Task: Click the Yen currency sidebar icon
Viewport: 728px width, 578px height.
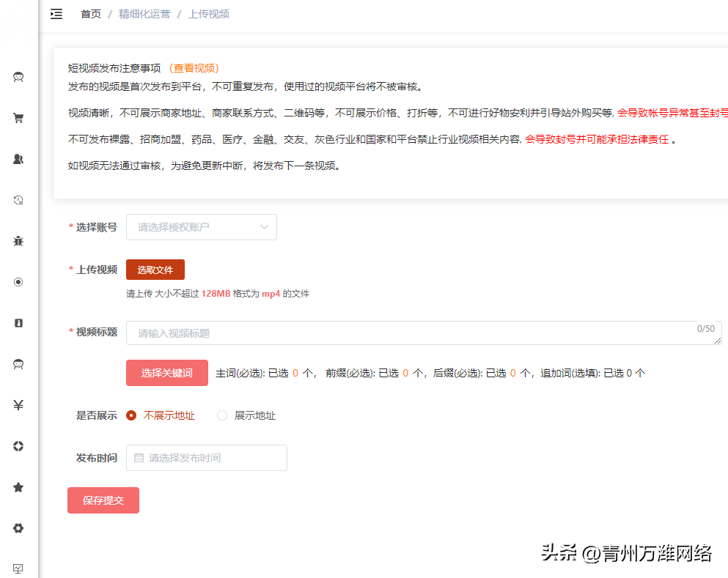Action: [18, 404]
